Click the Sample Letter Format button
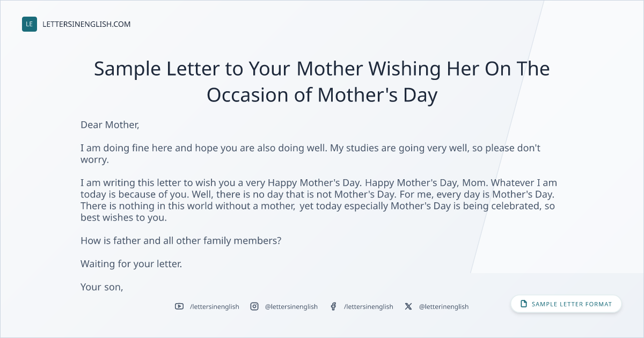The width and height of the screenshot is (644, 338). pyautogui.click(x=566, y=304)
